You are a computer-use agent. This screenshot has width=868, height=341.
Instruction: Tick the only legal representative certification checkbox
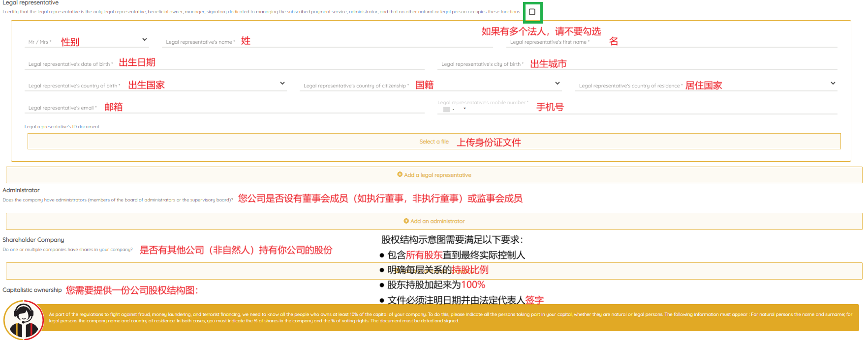pyautogui.click(x=532, y=12)
